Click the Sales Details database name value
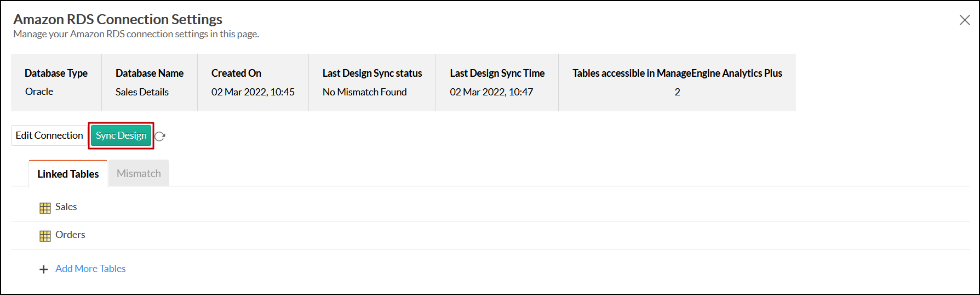Image resolution: width=980 pixels, height=295 pixels. coord(142,92)
